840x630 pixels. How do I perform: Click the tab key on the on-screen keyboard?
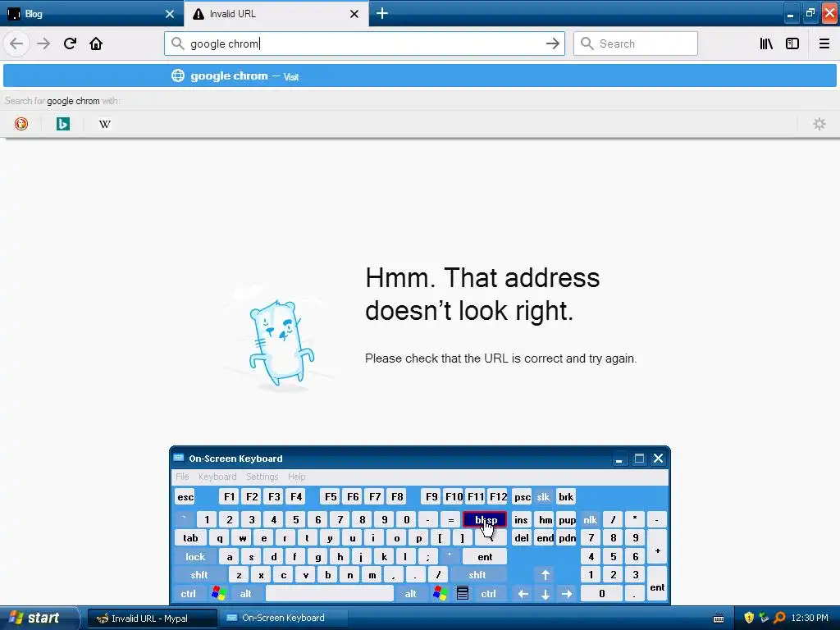pyautogui.click(x=190, y=538)
